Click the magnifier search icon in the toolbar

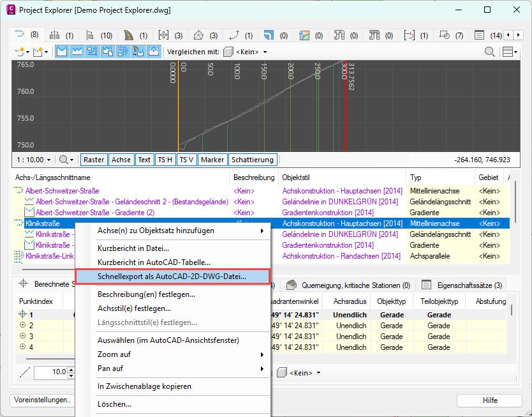pos(490,52)
